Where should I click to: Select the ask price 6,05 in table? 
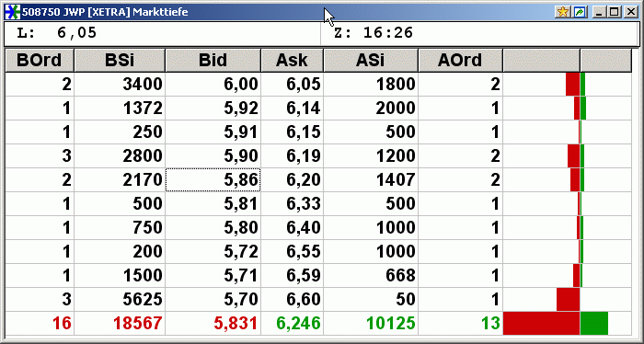point(292,85)
